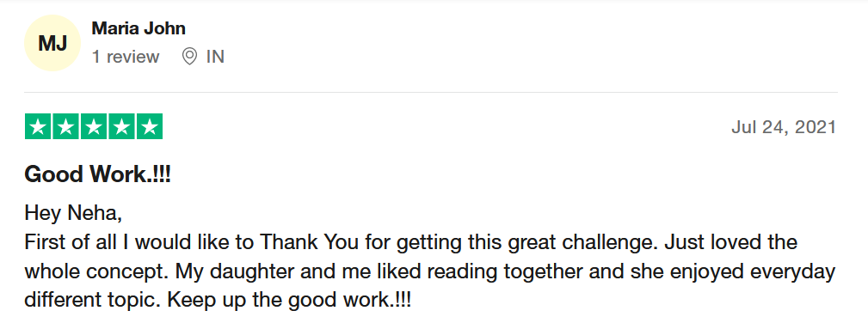
Task: Select the fifth green rating star
Action: click(149, 126)
